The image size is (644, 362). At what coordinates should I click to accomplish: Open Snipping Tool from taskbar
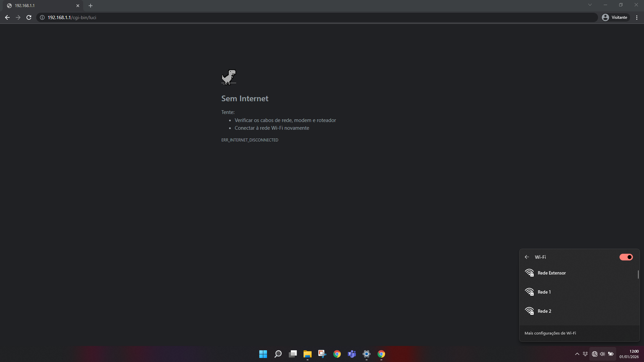tap(322, 354)
